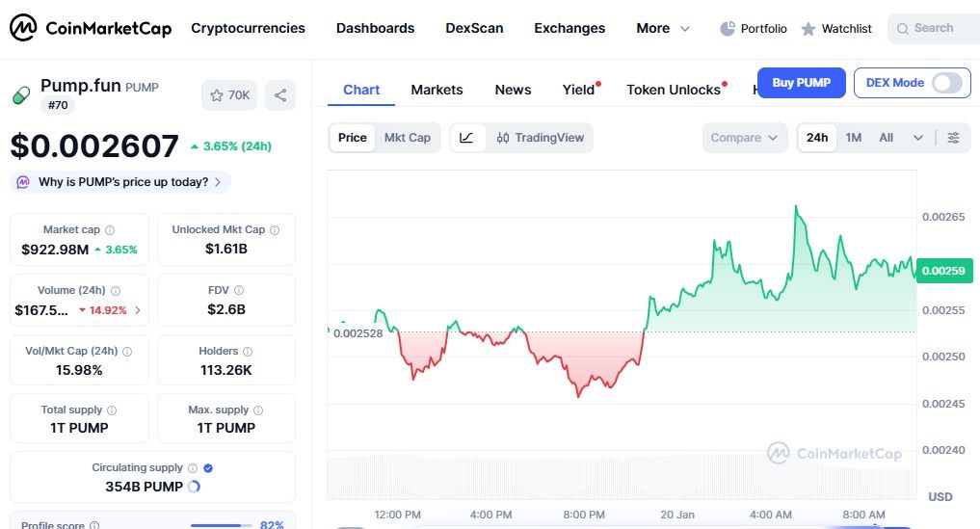Open Total supply info icon
The width and height of the screenshot is (980, 529).
pyautogui.click(x=112, y=410)
